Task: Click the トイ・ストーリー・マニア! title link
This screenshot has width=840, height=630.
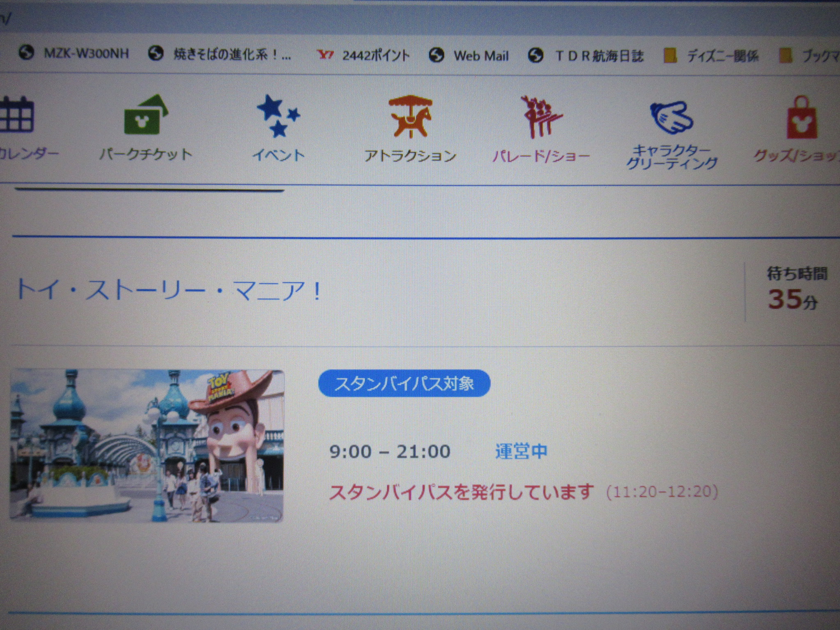Action: pos(168,290)
